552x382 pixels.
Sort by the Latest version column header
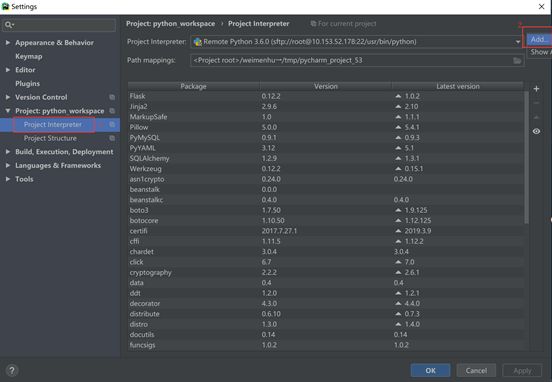pyautogui.click(x=458, y=86)
